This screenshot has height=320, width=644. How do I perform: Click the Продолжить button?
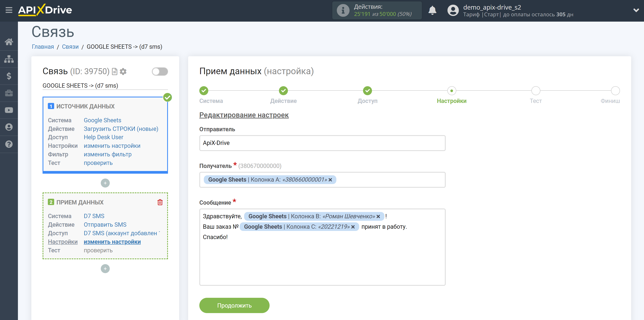pyautogui.click(x=234, y=306)
